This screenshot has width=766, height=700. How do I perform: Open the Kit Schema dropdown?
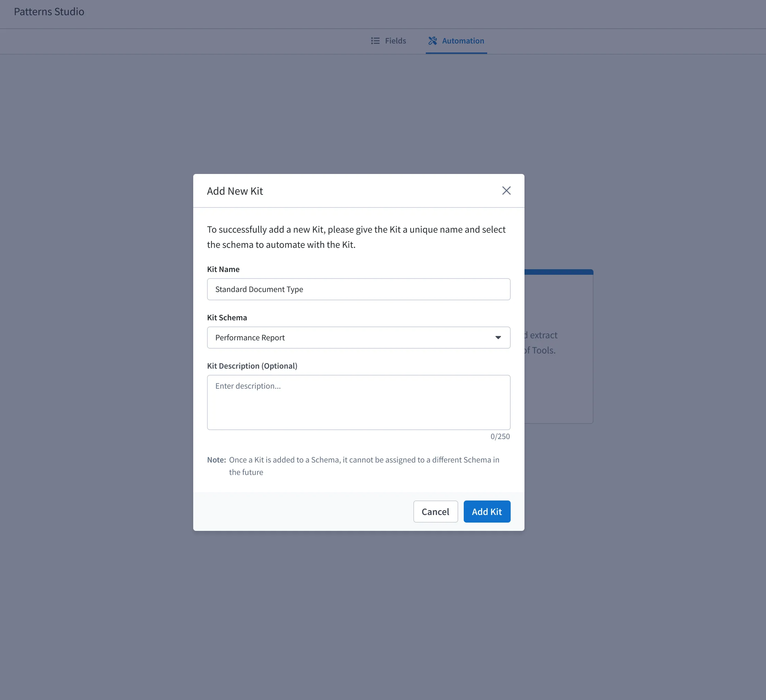(358, 338)
